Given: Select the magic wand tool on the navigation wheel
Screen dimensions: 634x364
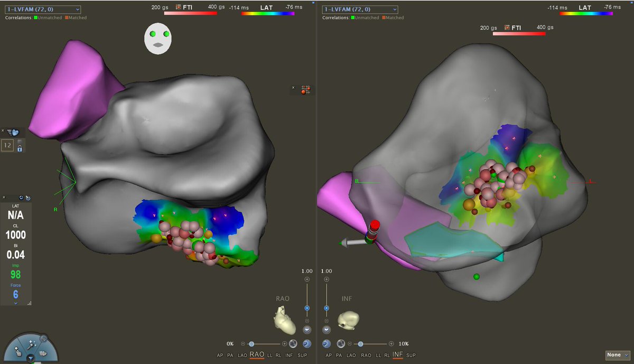Looking at the screenshot, I should pyautogui.click(x=31, y=345).
